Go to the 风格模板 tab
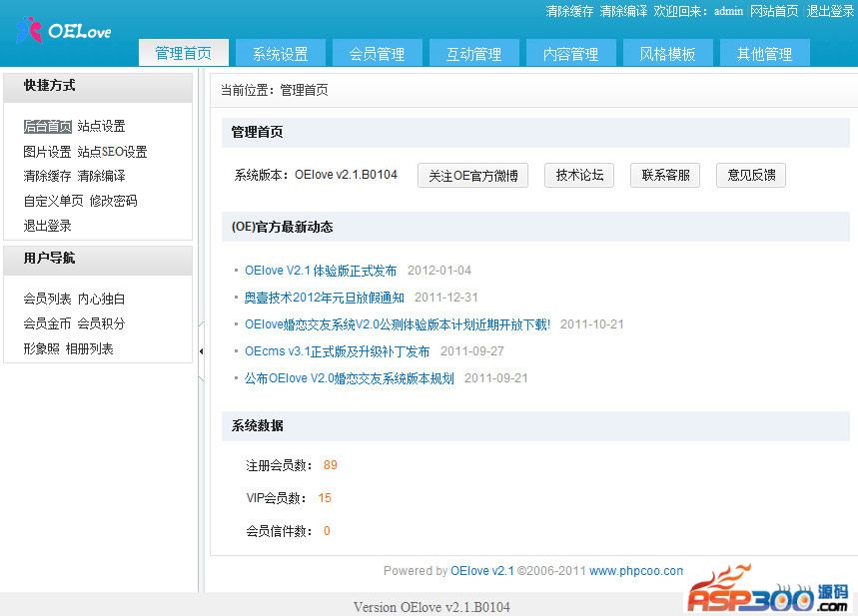This screenshot has width=858, height=616. tap(667, 54)
